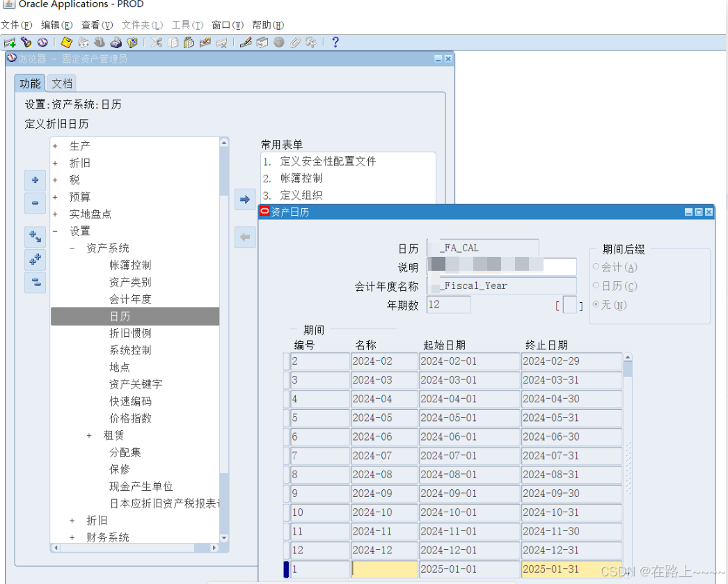This screenshot has width=728, height=584.
Task: Click the Copy toolbar icon
Action: click(x=173, y=42)
